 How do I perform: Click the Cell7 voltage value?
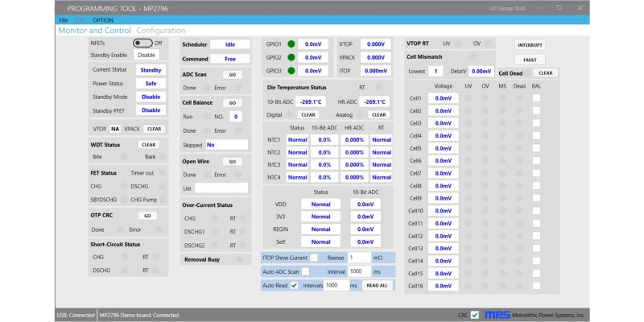tap(444, 173)
